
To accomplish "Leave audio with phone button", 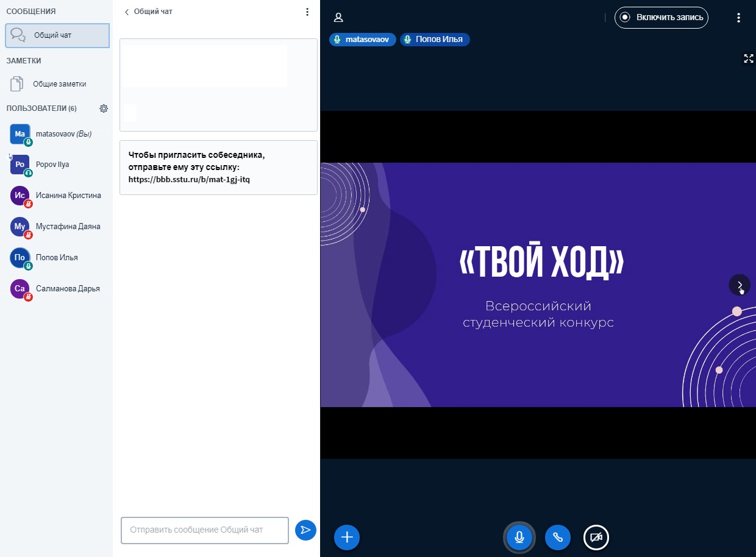I will pyautogui.click(x=558, y=537).
